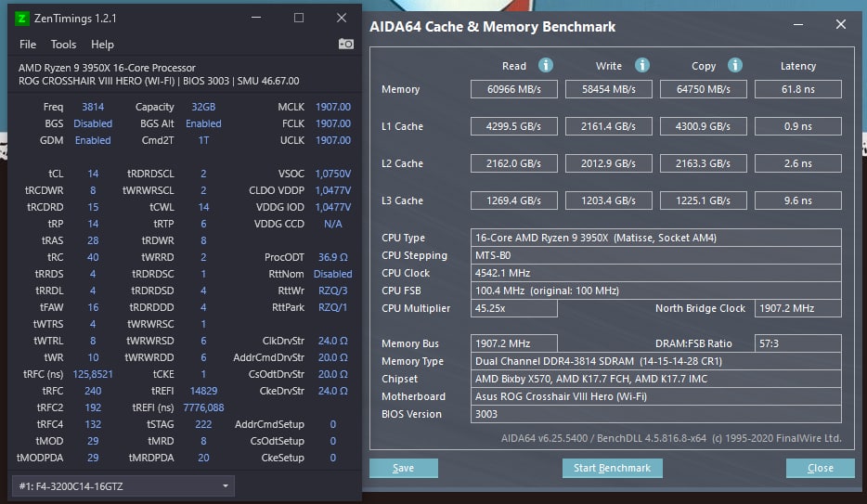Click the tRAS value 28

coord(93,240)
